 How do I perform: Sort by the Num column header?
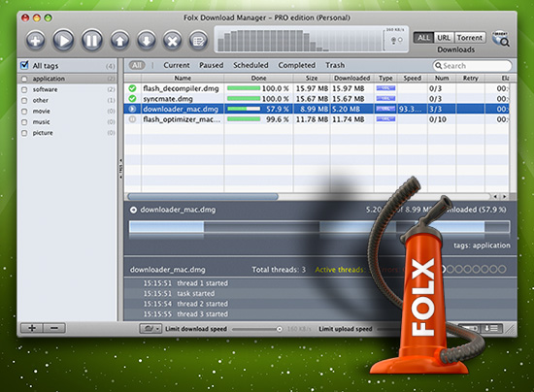442,78
